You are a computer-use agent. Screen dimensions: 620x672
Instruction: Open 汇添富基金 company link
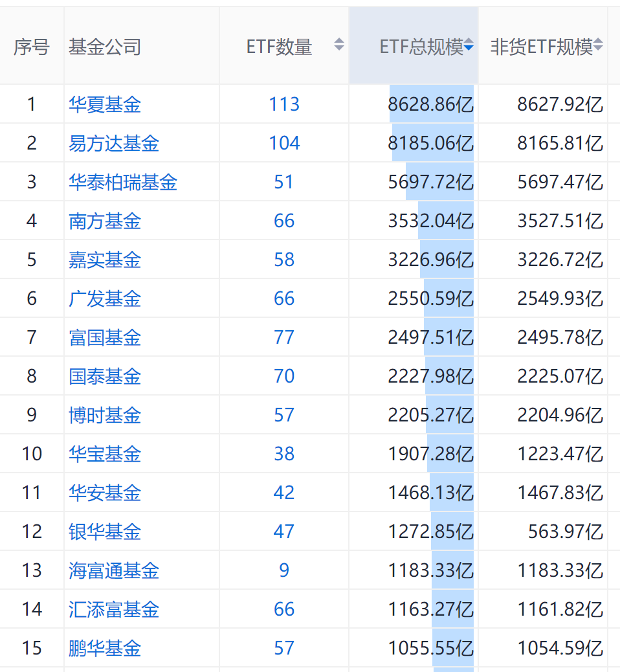click(x=114, y=609)
